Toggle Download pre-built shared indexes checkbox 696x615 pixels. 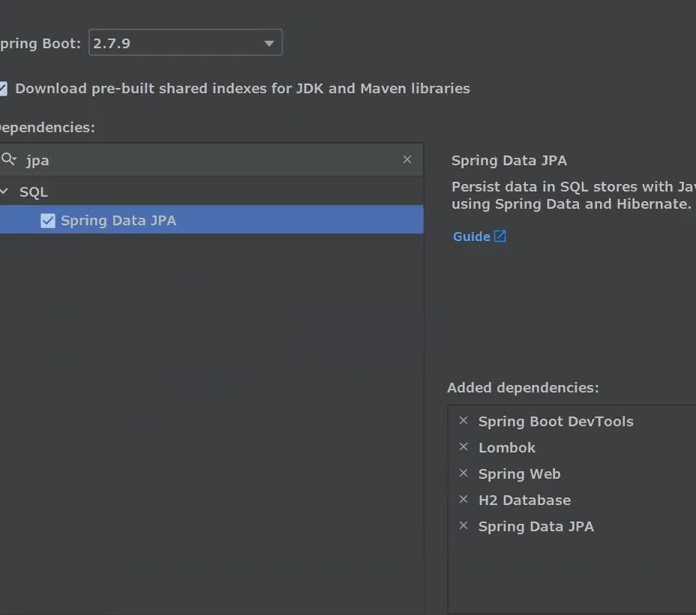click(x=3, y=88)
